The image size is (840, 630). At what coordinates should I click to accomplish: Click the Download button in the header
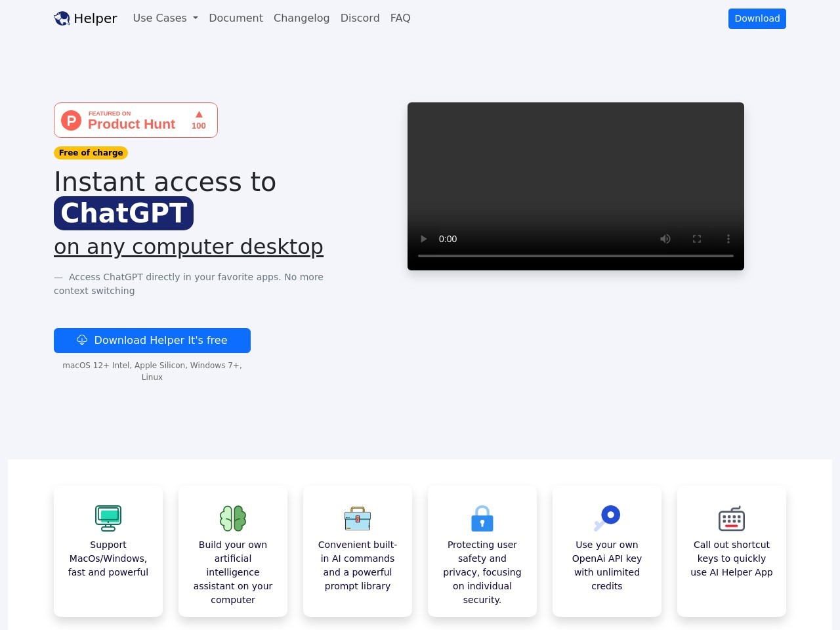coord(757,18)
